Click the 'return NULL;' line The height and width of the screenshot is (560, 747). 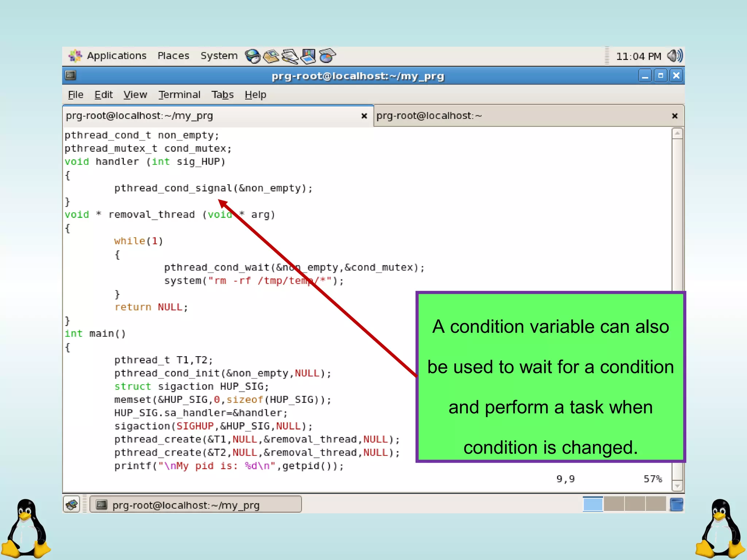click(x=151, y=307)
